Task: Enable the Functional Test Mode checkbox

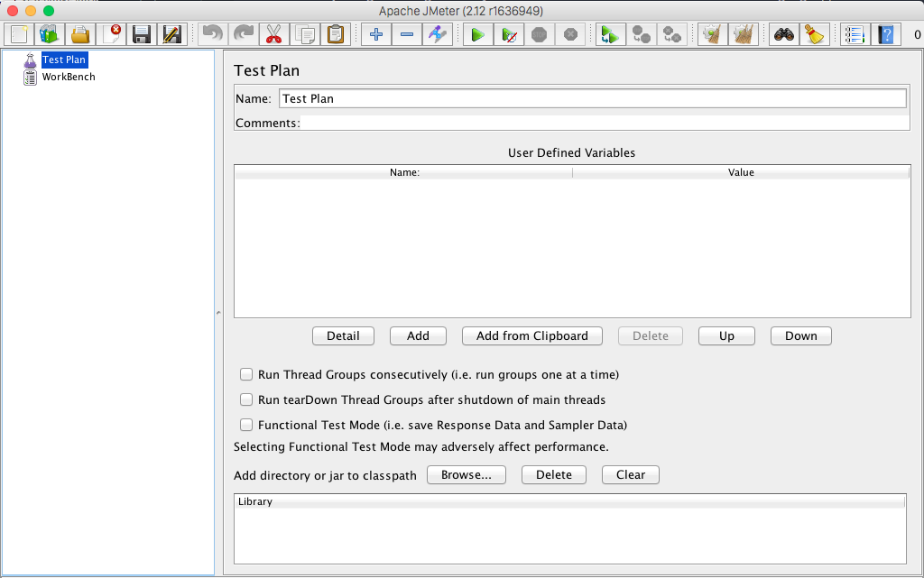Action: [x=246, y=425]
